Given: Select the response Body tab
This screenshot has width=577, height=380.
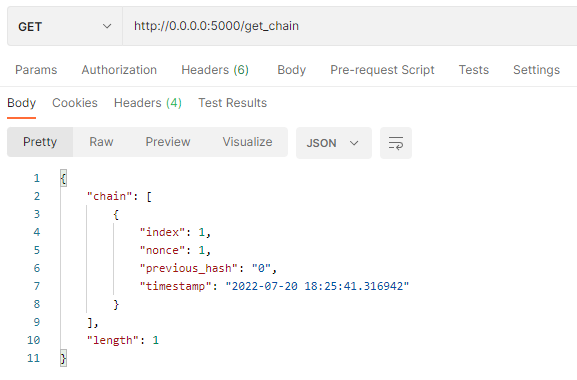Looking at the screenshot, I should 21,103.
